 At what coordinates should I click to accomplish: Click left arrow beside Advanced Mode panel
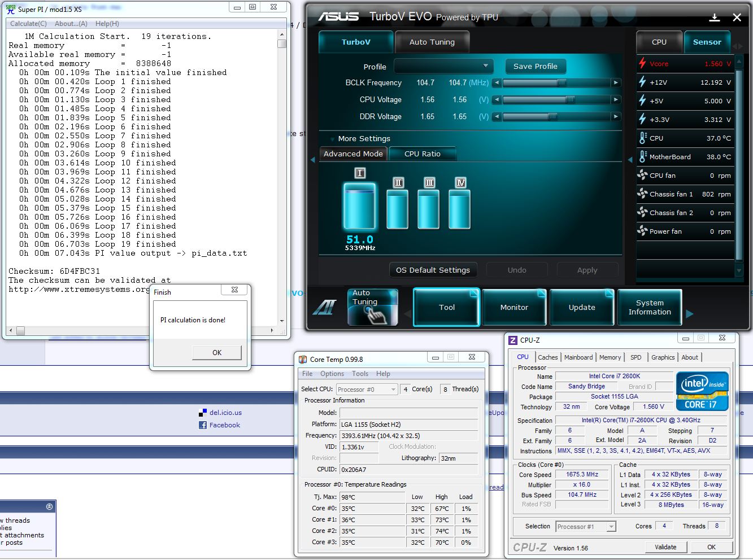coord(313,160)
